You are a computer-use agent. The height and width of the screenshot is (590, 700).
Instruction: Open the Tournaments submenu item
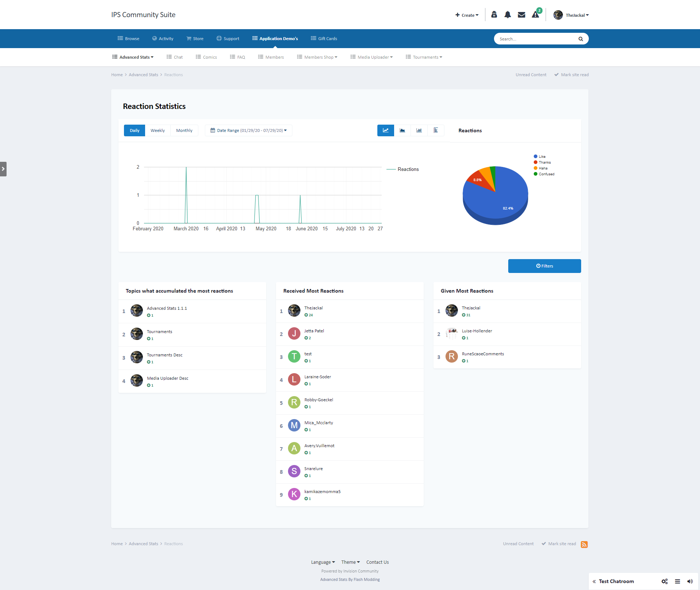[424, 57]
